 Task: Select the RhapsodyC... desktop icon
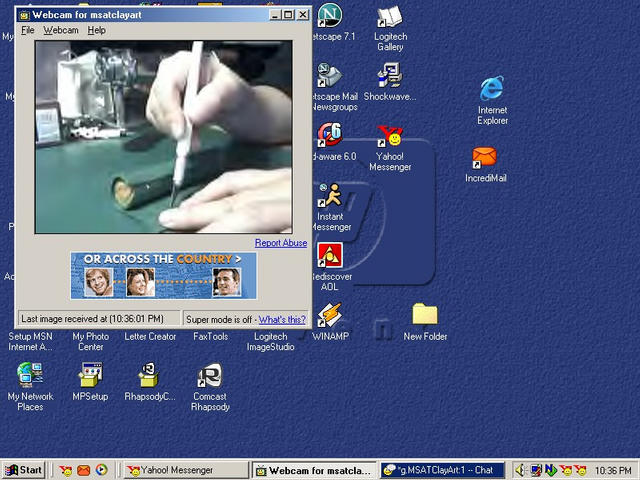[149, 375]
